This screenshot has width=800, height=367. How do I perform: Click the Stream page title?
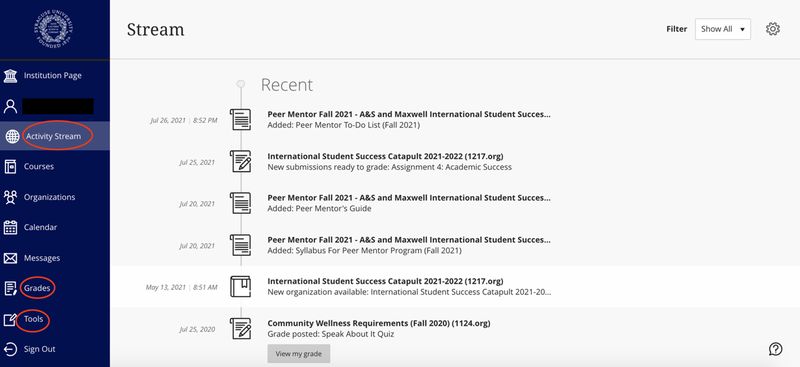(x=156, y=30)
